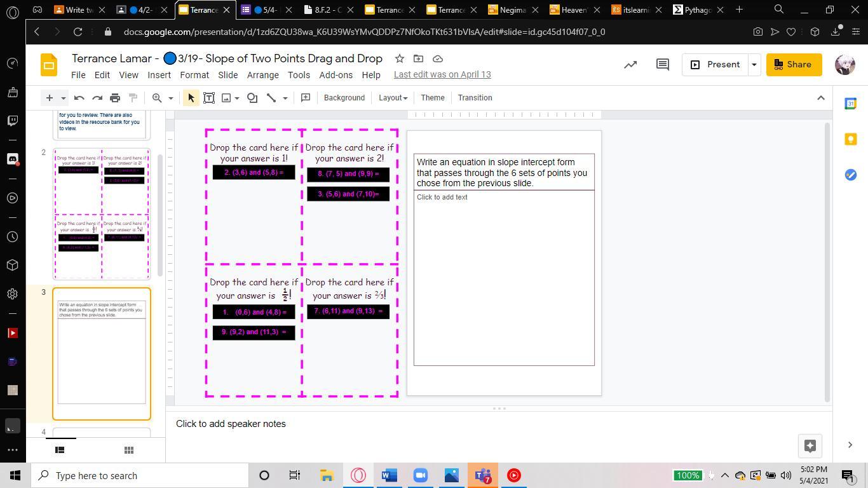Choose the Select cursor tool
Viewport: 868px width, 488px height.
pos(191,98)
